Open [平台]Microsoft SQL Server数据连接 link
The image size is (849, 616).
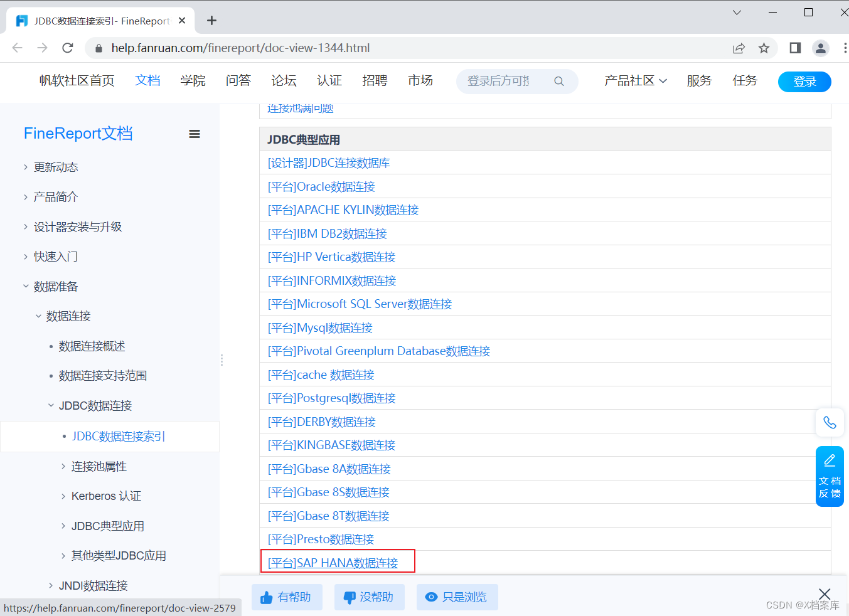(360, 304)
